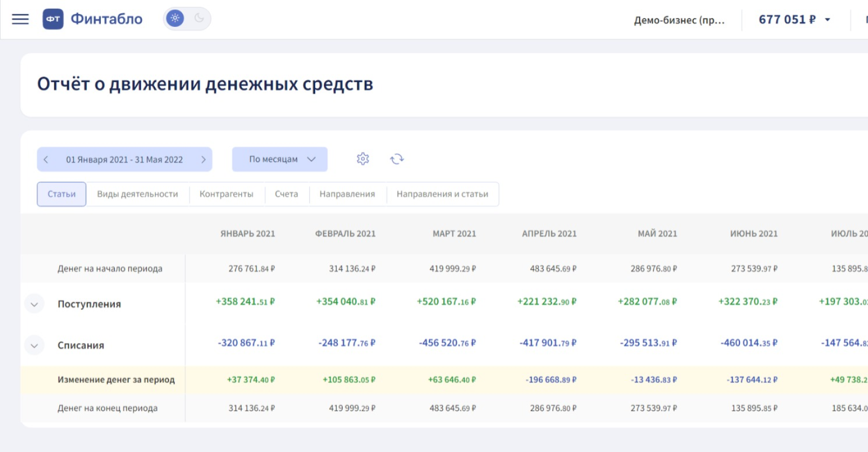Click the ЯНВАРЬ 2021 column header

click(x=248, y=233)
